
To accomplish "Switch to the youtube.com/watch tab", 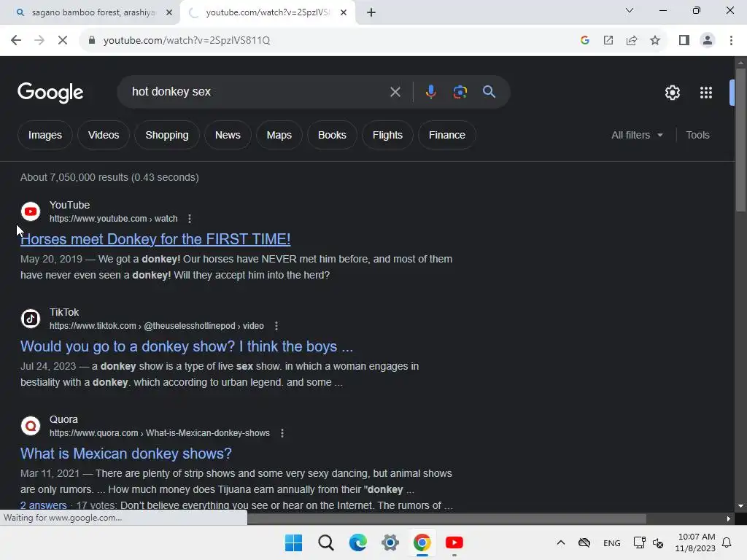I will click(x=267, y=12).
